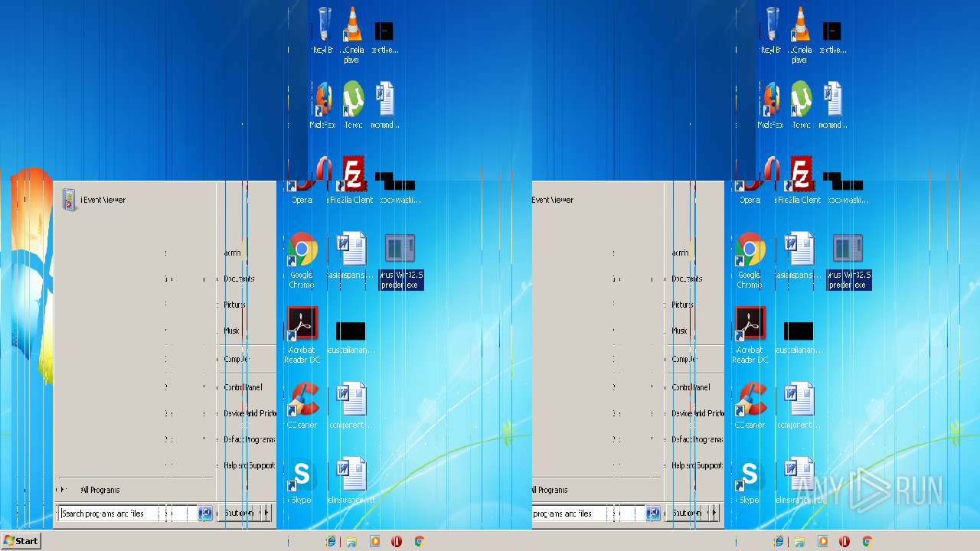Expand All Programs using its arrow
Viewport: 980px width, 551px height.
tap(61, 490)
